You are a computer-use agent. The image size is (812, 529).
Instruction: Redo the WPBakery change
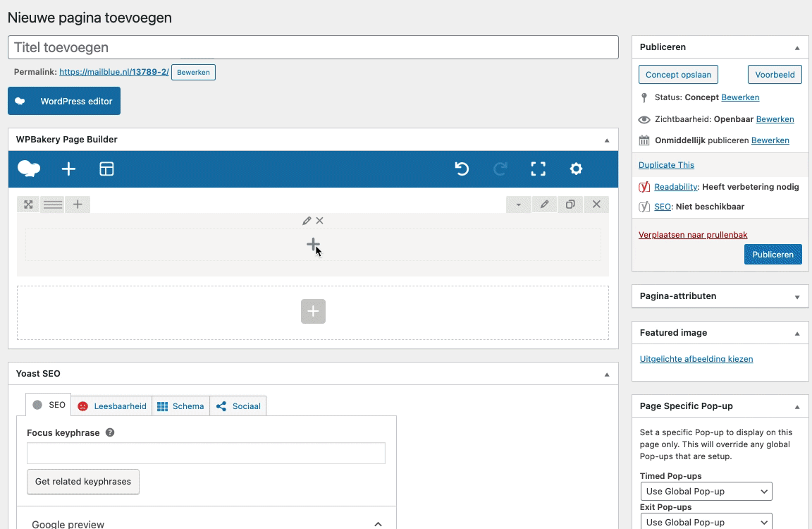pyautogui.click(x=500, y=169)
